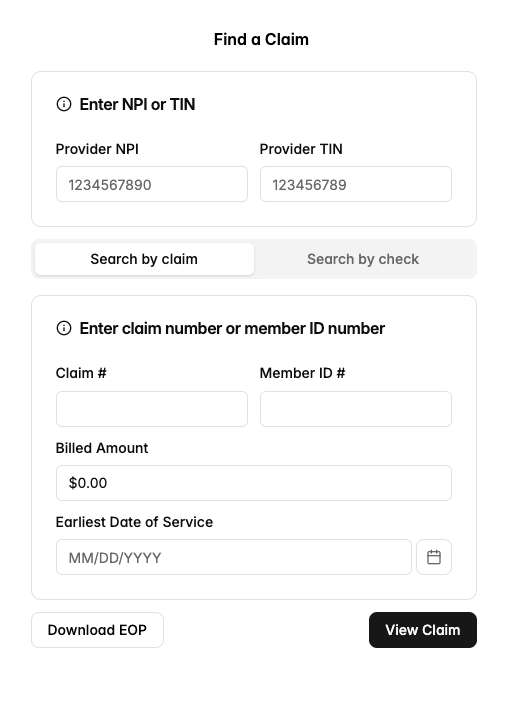Image resolution: width=529 pixels, height=707 pixels.
Task: Click the info icon beside Enter claim number heading
Action: tap(64, 328)
